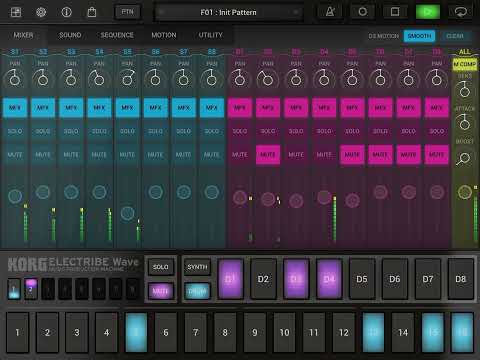Toggle MFX on channel S8
The height and width of the screenshot is (360, 480).
[x=212, y=108]
